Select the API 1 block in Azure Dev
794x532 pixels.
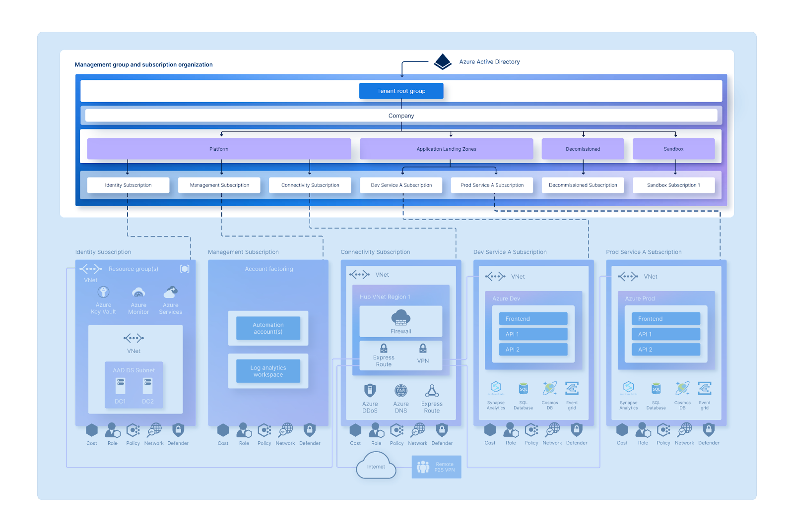pyautogui.click(x=533, y=334)
